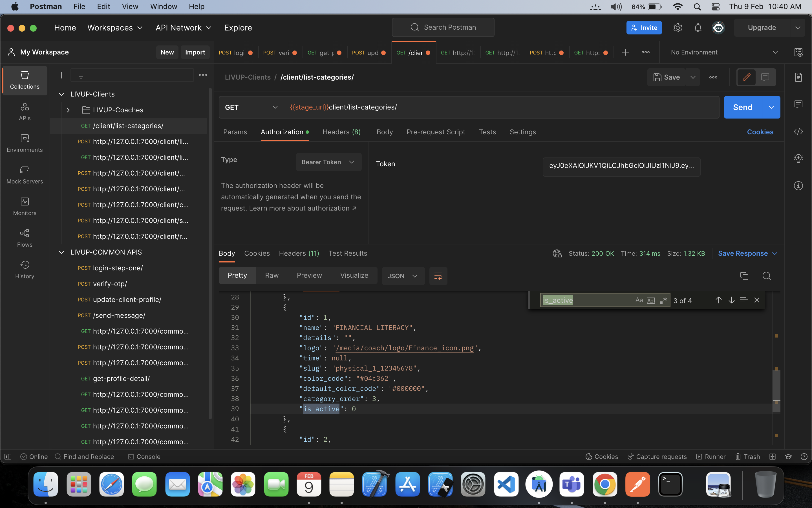The width and height of the screenshot is (812, 508).
Task: Open the Environments sidebar section
Action: tap(25, 143)
